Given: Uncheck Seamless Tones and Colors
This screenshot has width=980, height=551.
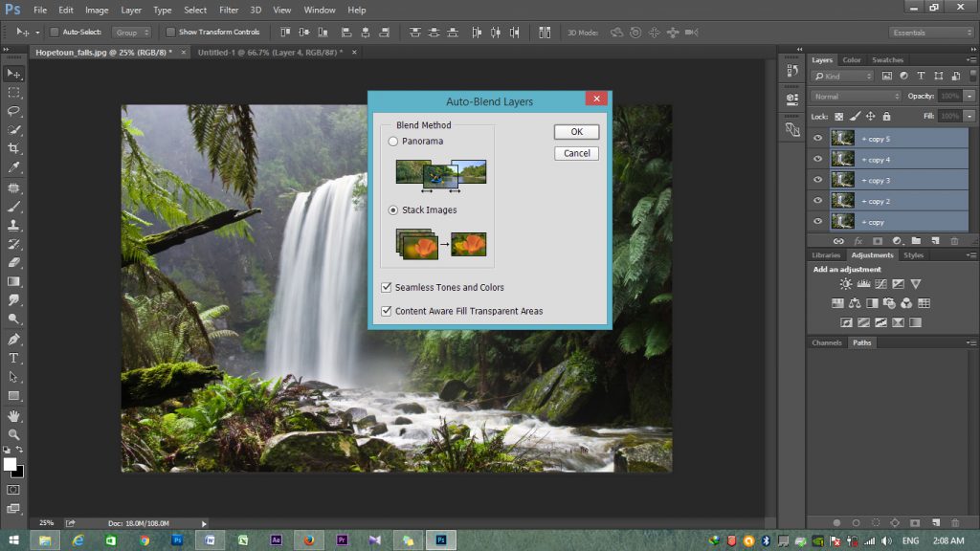Looking at the screenshot, I should 387,287.
